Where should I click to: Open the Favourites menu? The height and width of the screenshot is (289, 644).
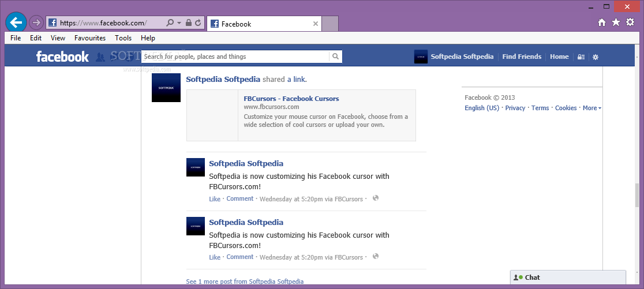coord(90,37)
